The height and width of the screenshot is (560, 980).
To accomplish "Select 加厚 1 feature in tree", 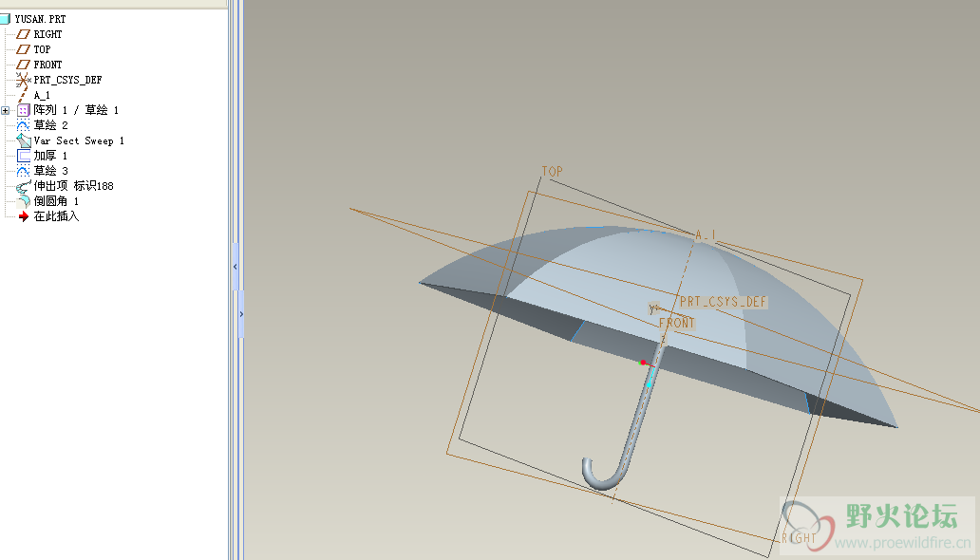I will tap(50, 156).
